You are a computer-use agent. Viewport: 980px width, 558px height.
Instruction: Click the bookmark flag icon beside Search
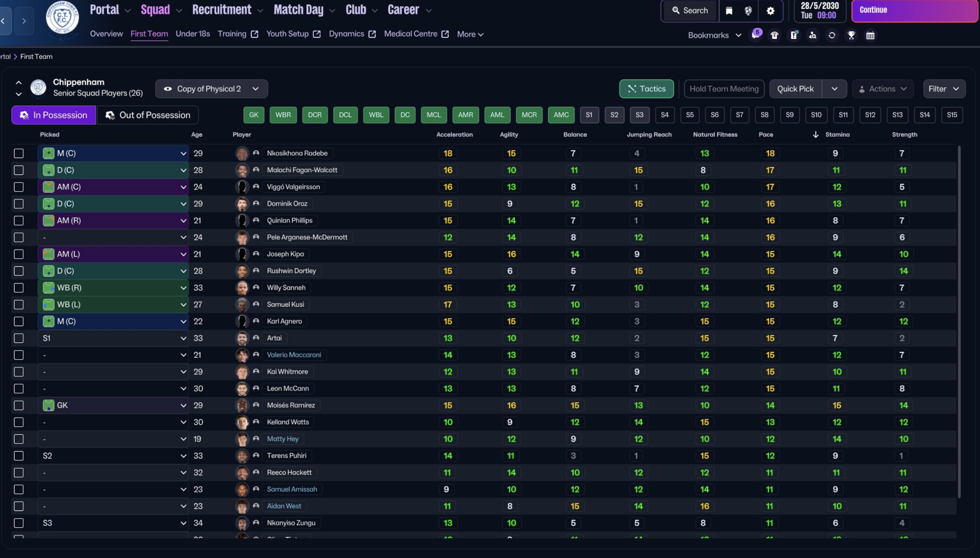(729, 11)
